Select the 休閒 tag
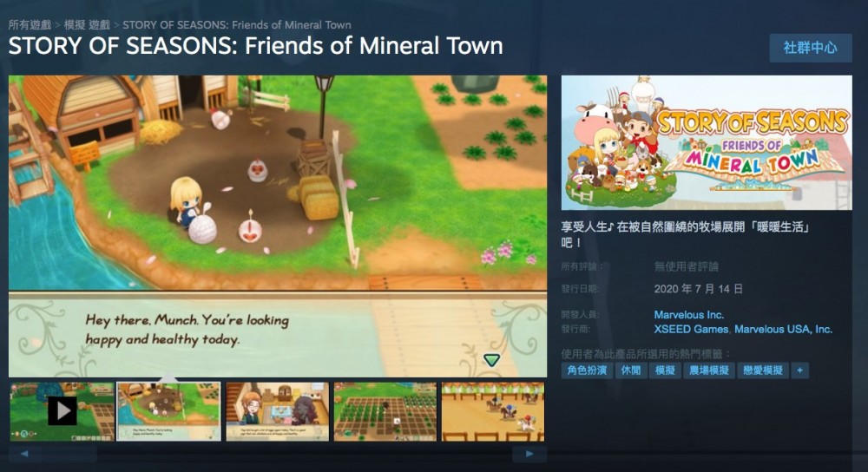This screenshot has width=868, height=472. coord(631,370)
